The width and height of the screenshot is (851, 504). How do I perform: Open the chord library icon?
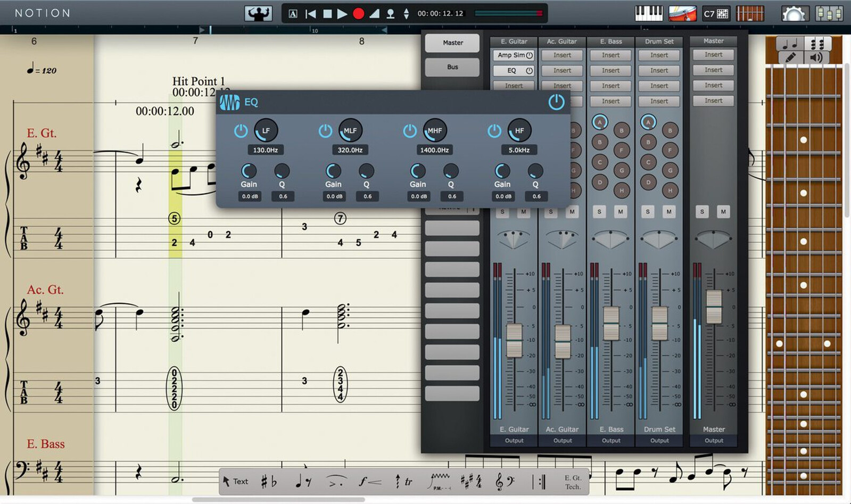(x=716, y=14)
